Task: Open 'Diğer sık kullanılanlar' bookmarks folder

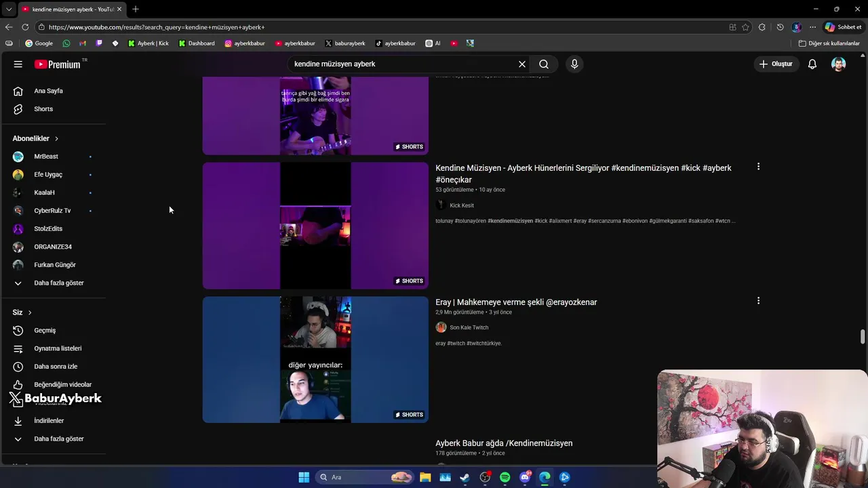Action: (829, 43)
